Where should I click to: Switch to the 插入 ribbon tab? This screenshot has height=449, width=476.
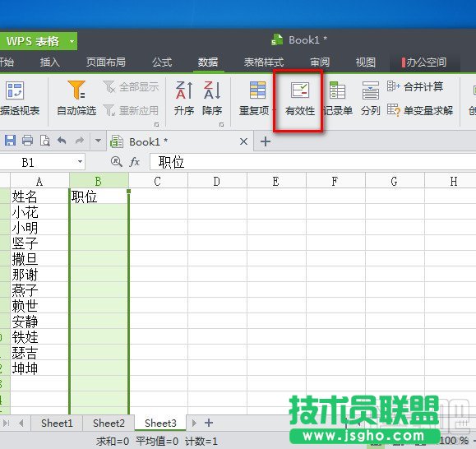pos(50,62)
